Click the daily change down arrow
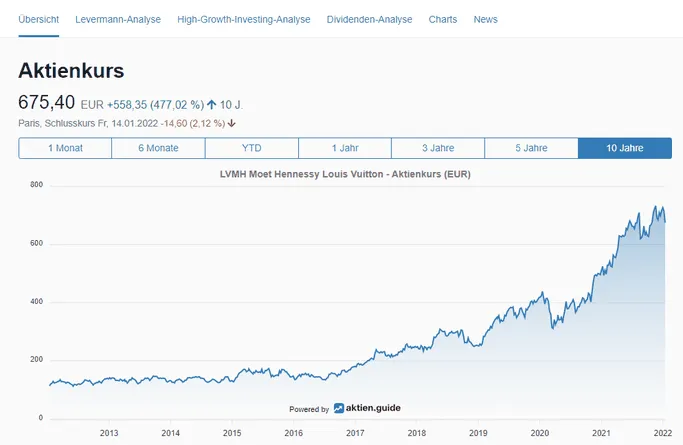This screenshot has height=445, width=683. pos(231,124)
